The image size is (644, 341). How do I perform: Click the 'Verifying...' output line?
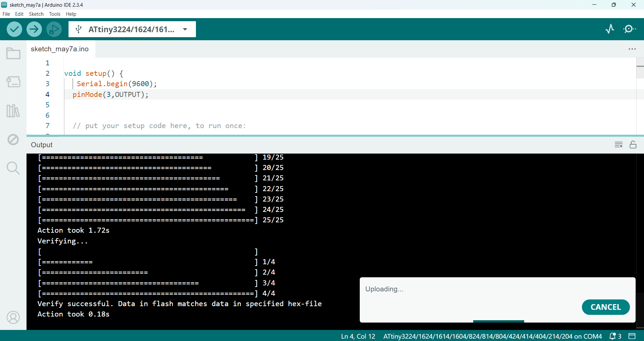click(x=62, y=241)
